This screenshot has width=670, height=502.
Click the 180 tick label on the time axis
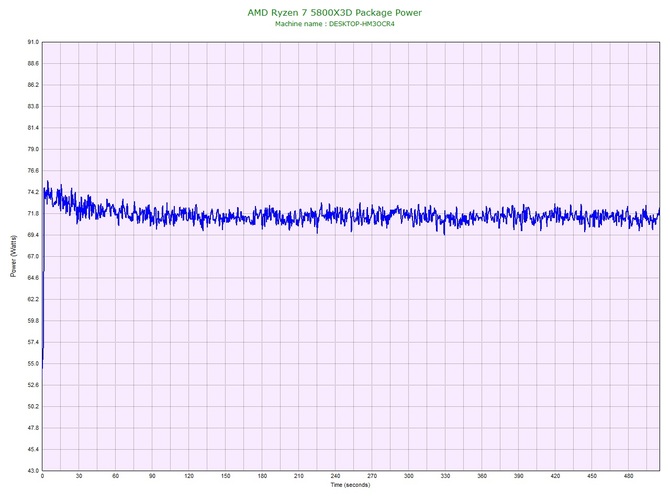click(x=262, y=476)
